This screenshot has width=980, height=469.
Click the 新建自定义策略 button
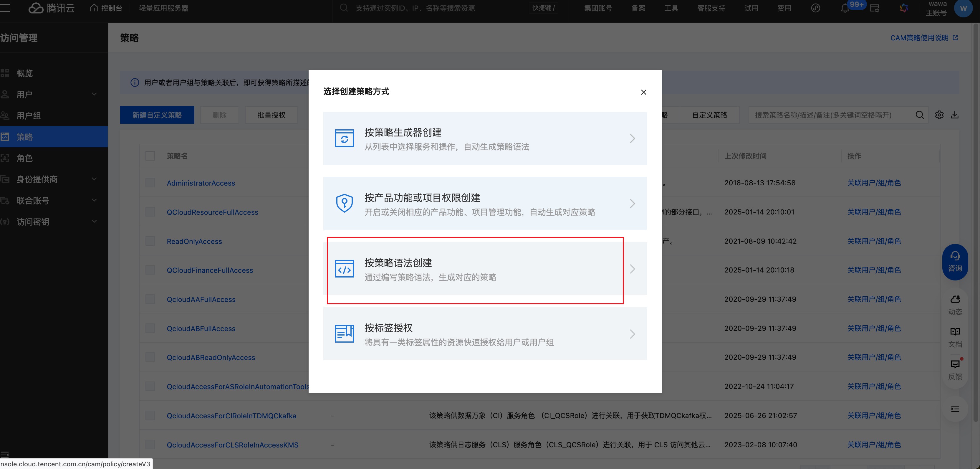point(157,115)
